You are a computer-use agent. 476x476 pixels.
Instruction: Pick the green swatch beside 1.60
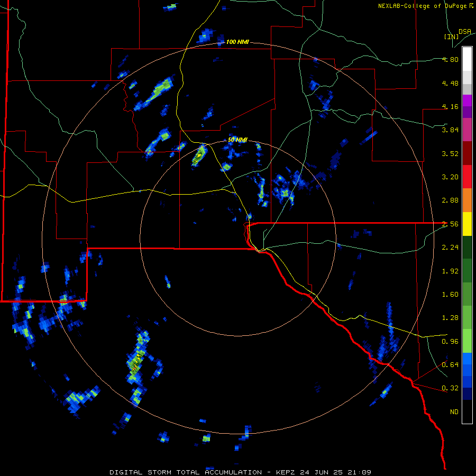pyautogui.click(x=467, y=294)
